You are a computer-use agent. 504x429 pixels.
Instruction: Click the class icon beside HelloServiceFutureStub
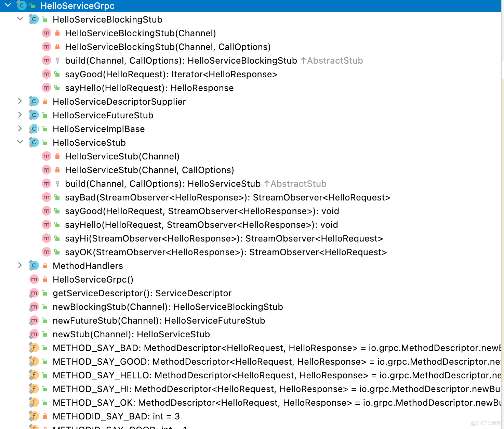[x=34, y=115]
